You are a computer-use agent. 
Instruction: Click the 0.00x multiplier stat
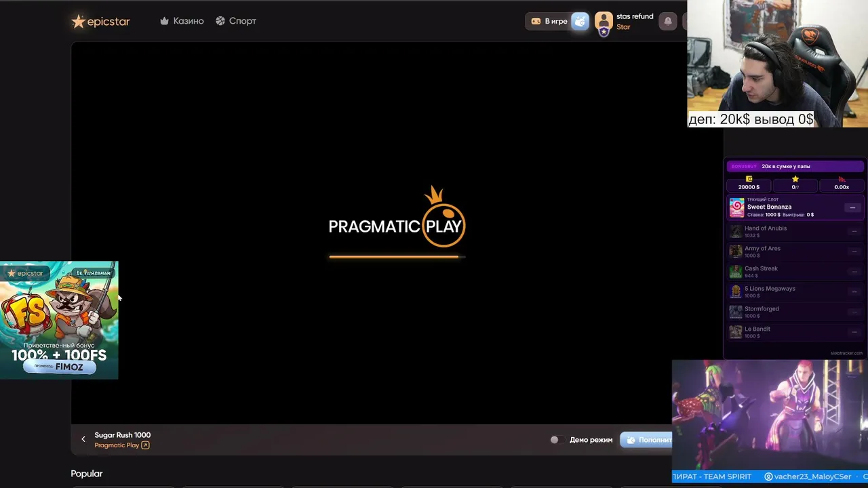842,187
